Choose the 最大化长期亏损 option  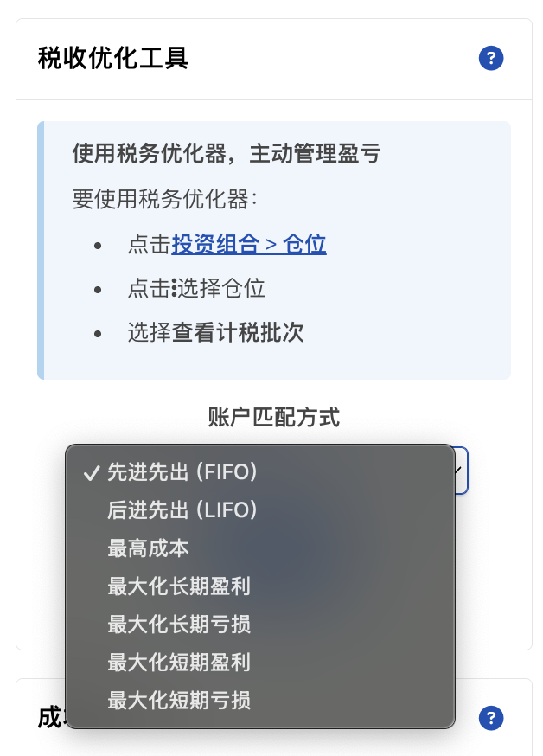(x=179, y=625)
